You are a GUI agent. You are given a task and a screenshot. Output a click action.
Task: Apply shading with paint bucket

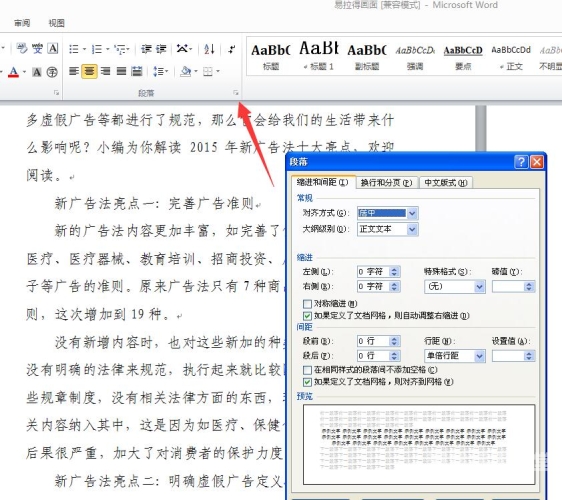[186, 71]
